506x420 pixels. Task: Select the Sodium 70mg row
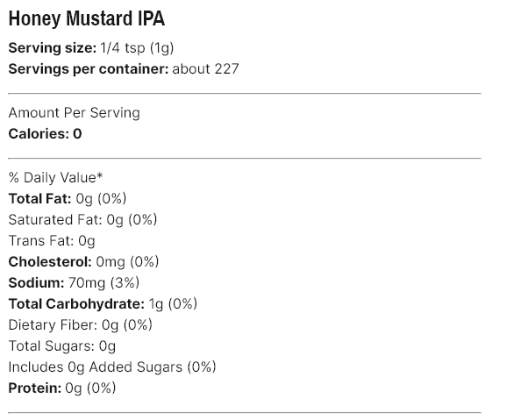tap(74, 283)
